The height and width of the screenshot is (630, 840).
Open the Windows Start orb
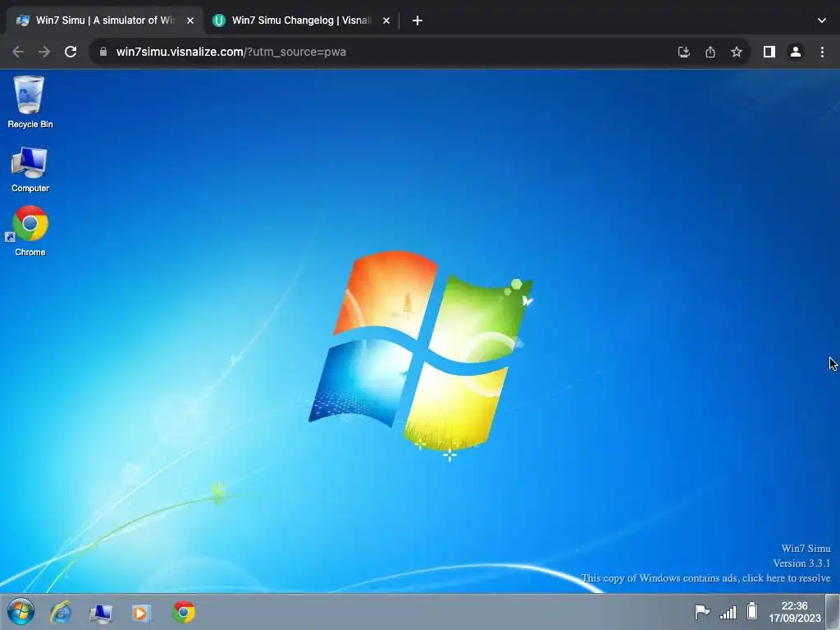(21, 612)
